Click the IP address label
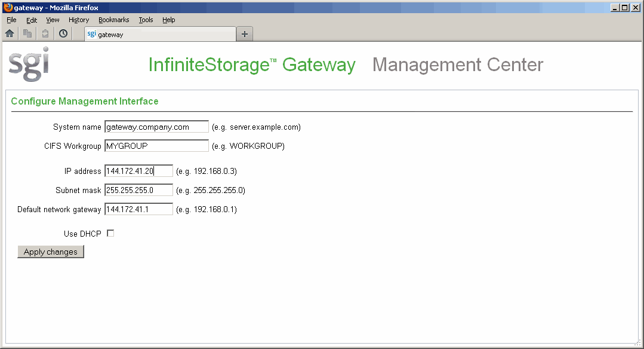 [x=82, y=171]
